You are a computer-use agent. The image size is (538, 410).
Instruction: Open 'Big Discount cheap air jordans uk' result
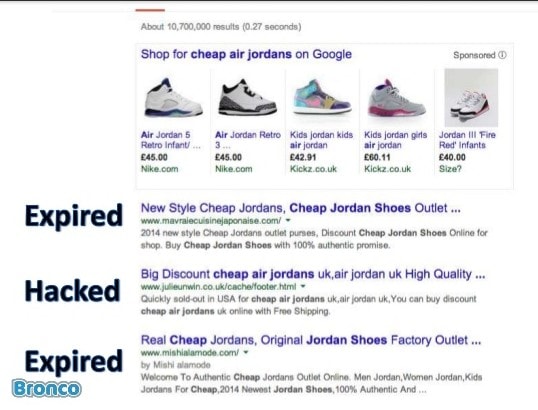(313, 274)
